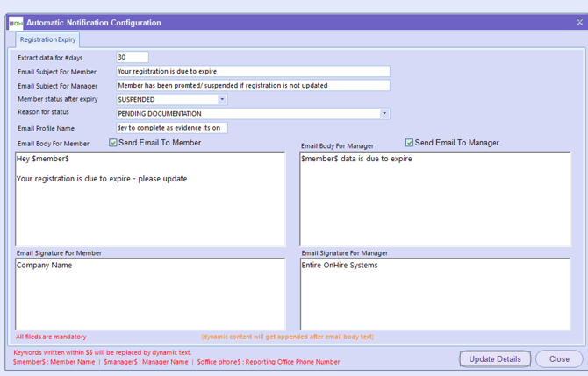Switch to the Registration Expiry tab

click(48, 39)
